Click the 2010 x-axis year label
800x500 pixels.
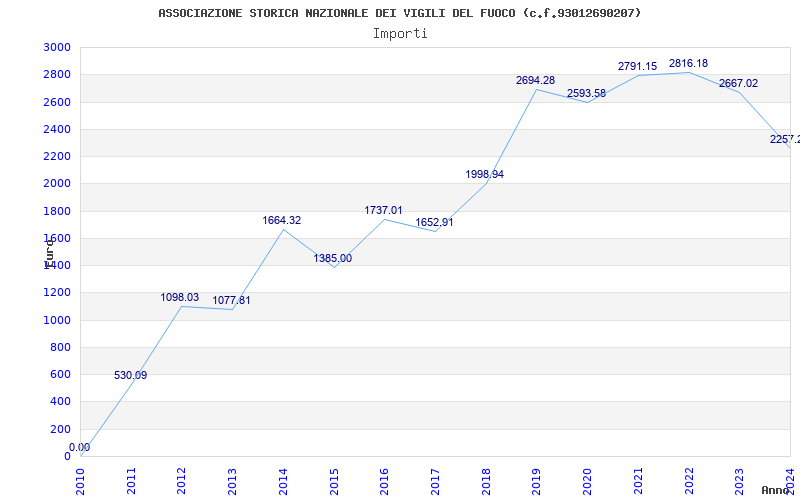[80, 482]
